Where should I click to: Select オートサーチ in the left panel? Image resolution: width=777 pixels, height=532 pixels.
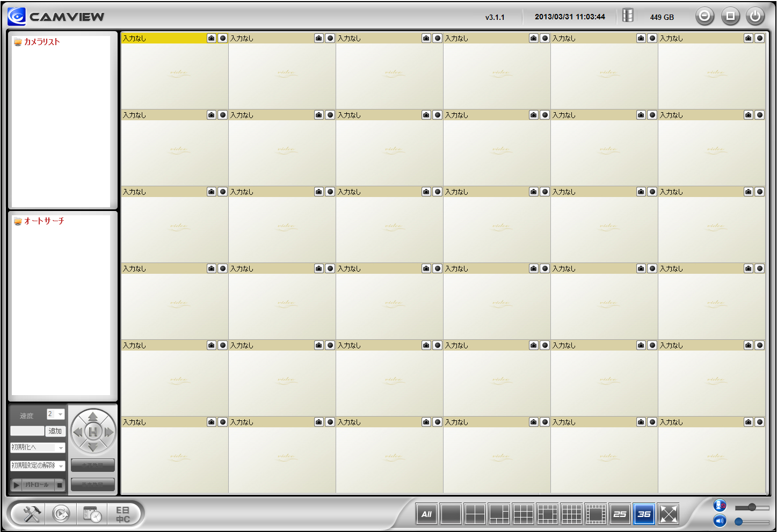pos(43,221)
